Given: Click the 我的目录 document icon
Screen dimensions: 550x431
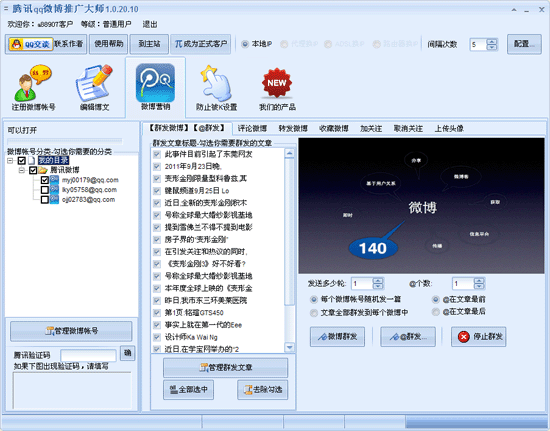Looking at the screenshot, I should tap(32, 161).
